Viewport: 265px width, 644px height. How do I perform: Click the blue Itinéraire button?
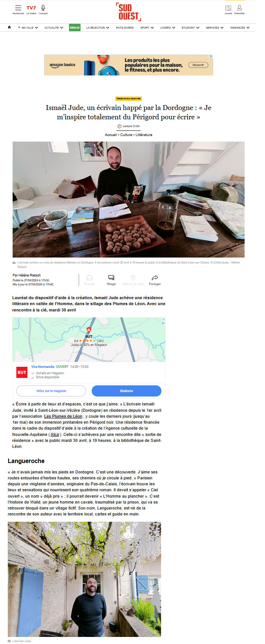point(127,391)
